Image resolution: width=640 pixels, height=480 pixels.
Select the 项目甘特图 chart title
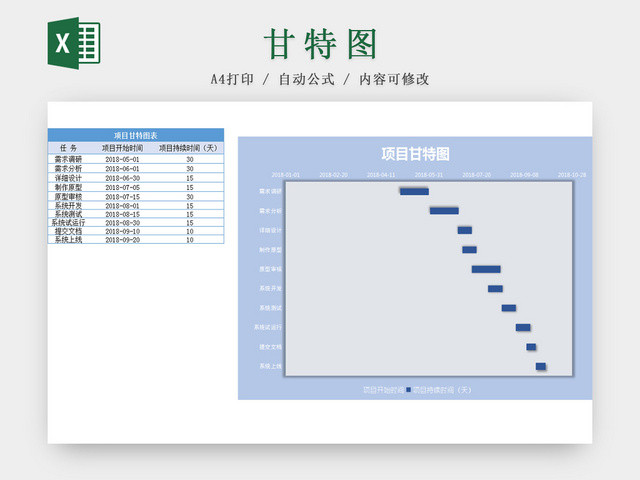416,154
